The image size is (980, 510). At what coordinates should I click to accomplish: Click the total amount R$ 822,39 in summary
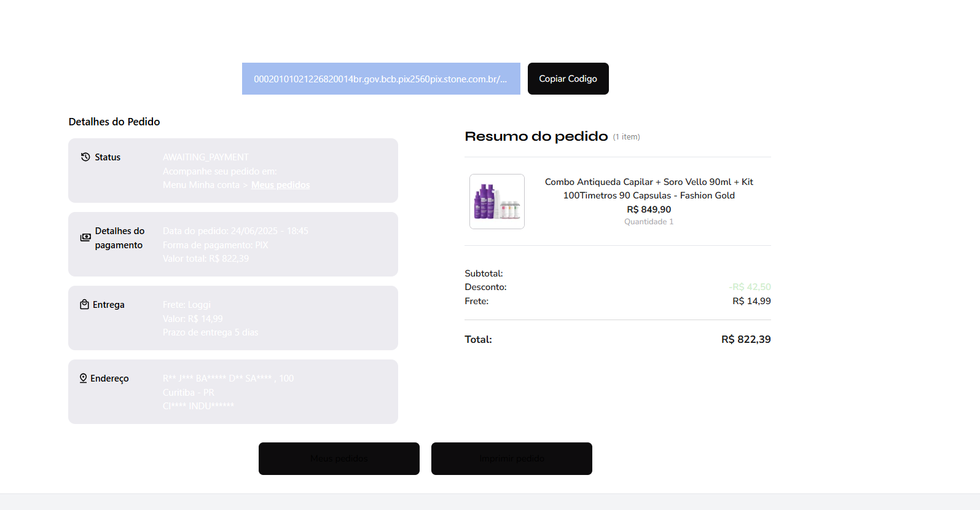[x=745, y=339]
